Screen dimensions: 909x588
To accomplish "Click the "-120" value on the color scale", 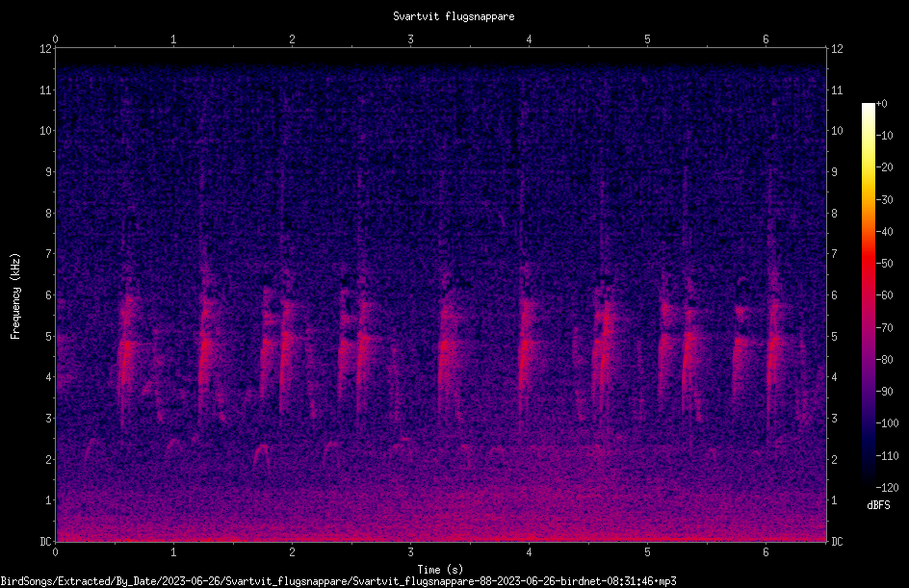I will click(x=887, y=488).
